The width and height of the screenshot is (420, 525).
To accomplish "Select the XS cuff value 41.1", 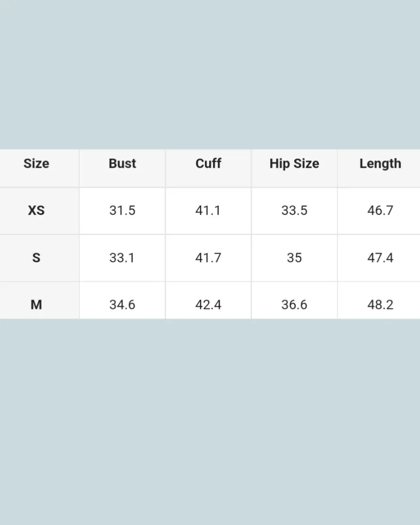I will tap(208, 210).
